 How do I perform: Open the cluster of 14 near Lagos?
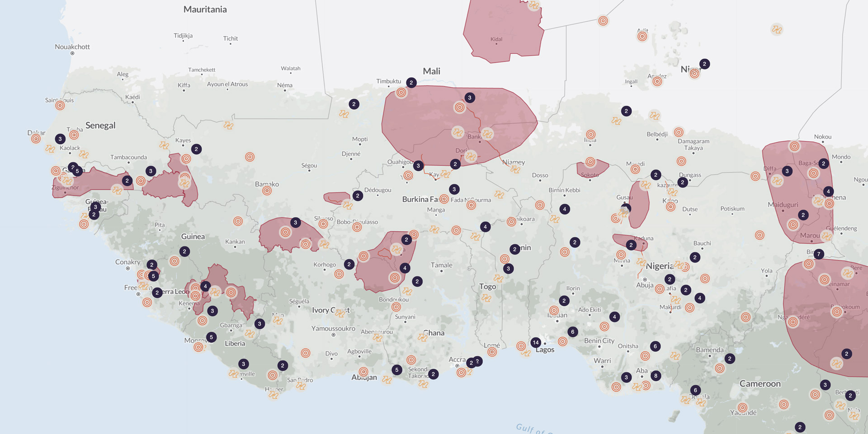click(x=536, y=342)
